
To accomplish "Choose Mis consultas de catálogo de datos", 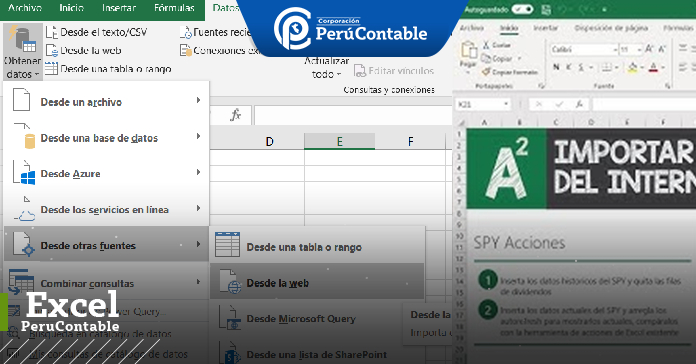I will [x=107, y=354].
